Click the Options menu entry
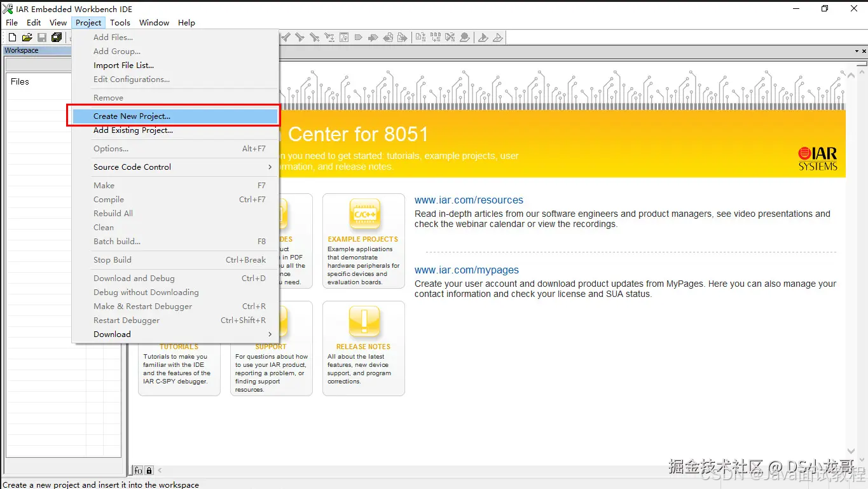Viewport: 868px width, 489px height. point(175,149)
